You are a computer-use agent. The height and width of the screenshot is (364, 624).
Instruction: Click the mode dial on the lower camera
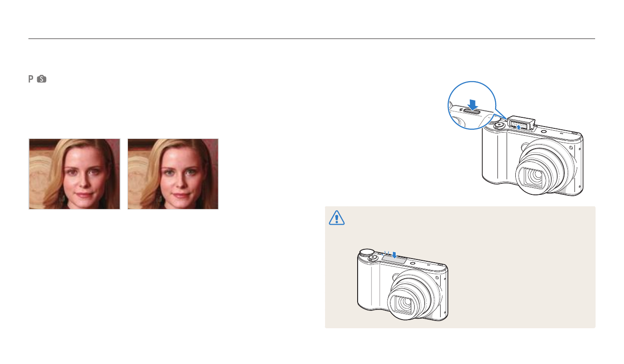click(x=366, y=253)
